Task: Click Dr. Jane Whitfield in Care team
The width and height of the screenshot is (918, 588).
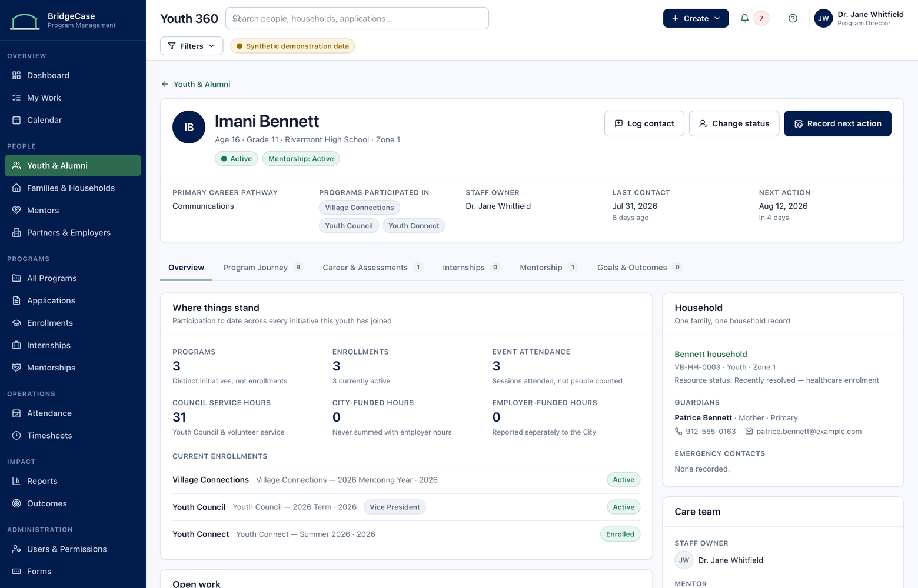Action: click(x=730, y=560)
